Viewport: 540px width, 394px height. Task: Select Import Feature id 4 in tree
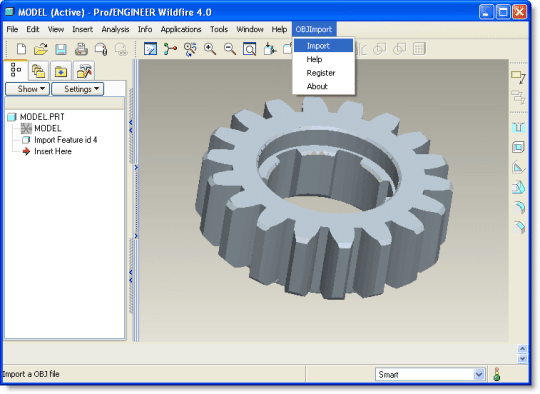click(x=60, y=140)
